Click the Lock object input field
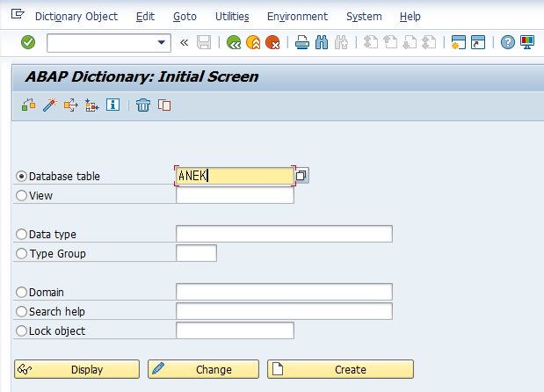 point(235,330)
